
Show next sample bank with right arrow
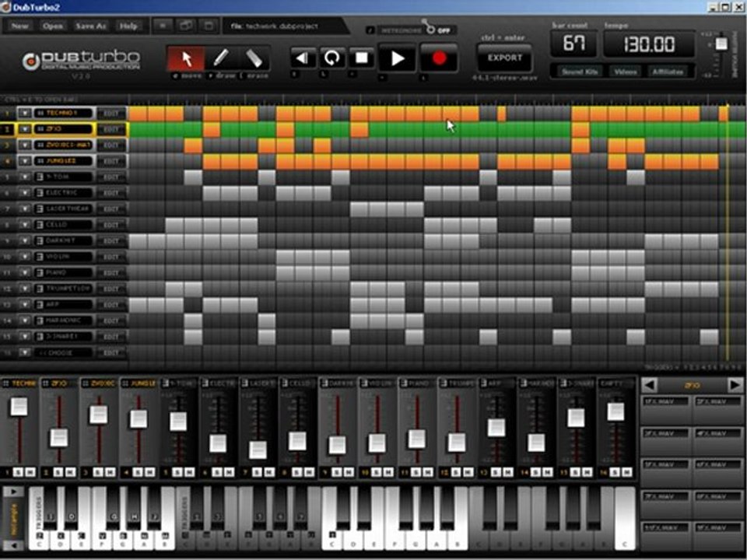(x=734, y=385)
